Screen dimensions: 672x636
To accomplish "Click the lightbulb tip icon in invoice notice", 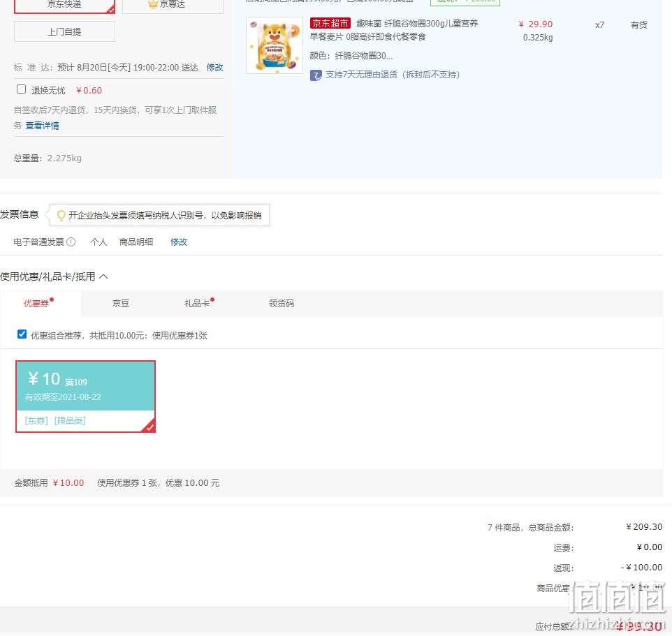I will tap(61, 216).
